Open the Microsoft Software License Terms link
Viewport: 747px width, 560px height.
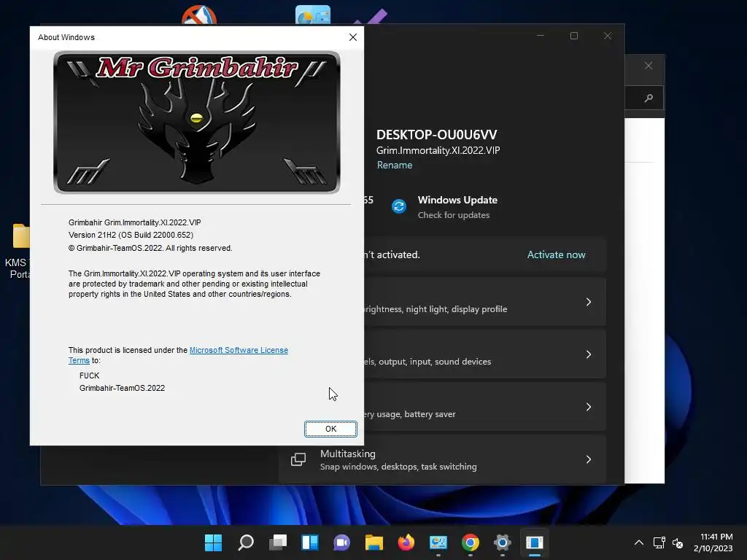pos(239,350)
